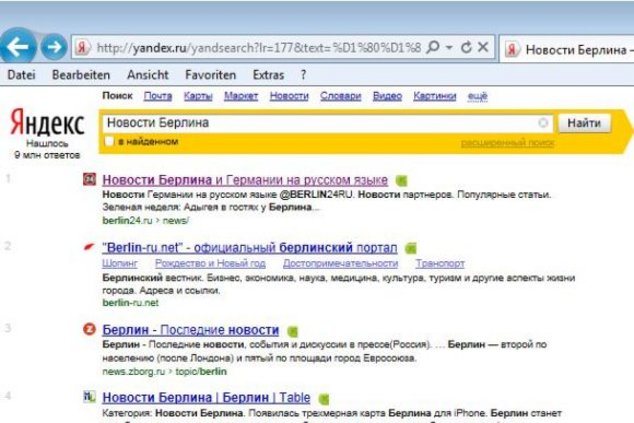This screenshot has height=423, width=634.
Task: Refresh the page with reload icon
Action: 466,47
